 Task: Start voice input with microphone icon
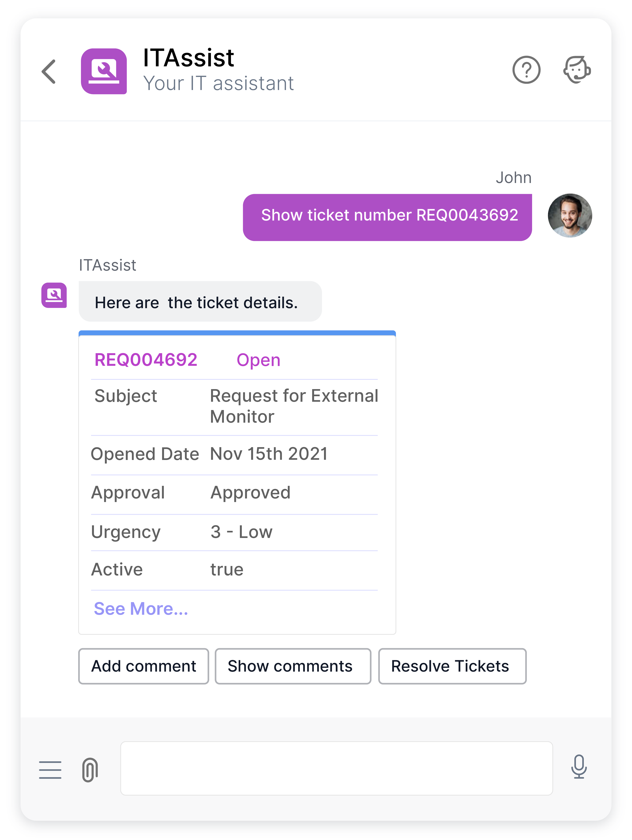(579, 767)
